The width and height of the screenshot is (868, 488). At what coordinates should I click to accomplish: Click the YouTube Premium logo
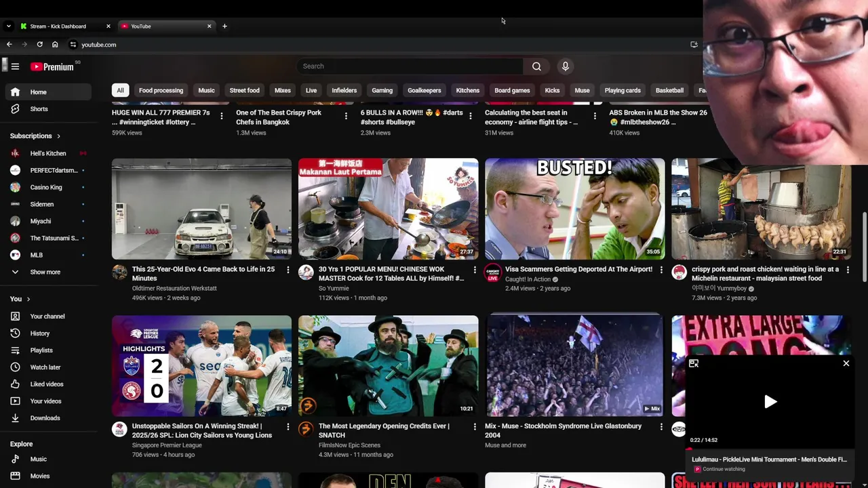pos(52,66)
